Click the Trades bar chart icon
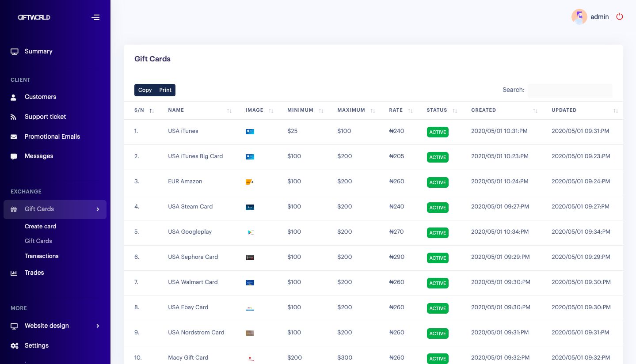 coord(13,273)
